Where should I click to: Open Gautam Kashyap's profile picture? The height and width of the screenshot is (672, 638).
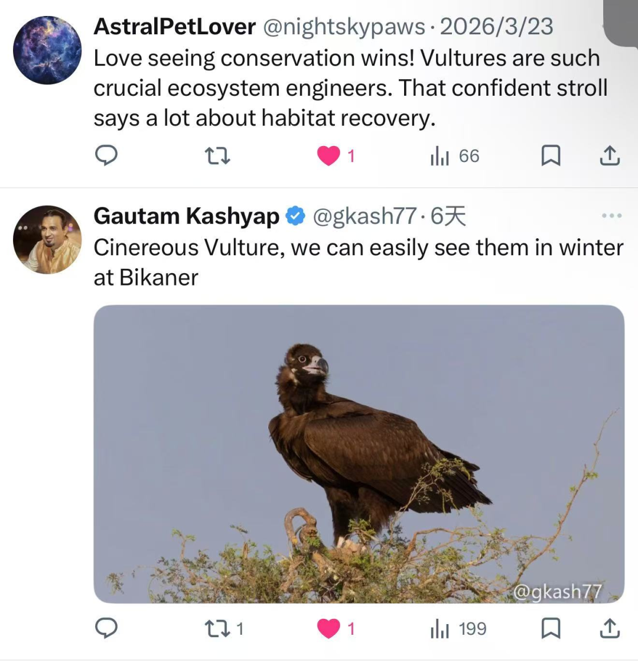[47, 239]
